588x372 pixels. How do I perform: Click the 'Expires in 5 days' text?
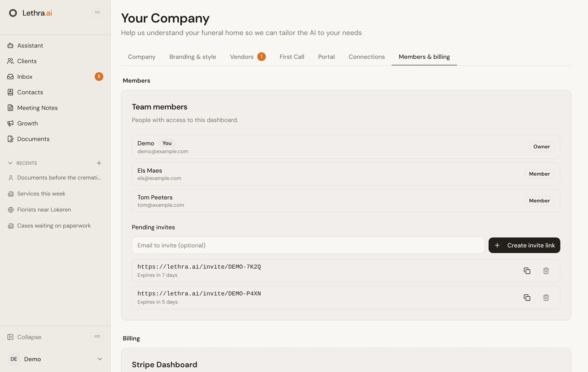click(x=158, y=302)
